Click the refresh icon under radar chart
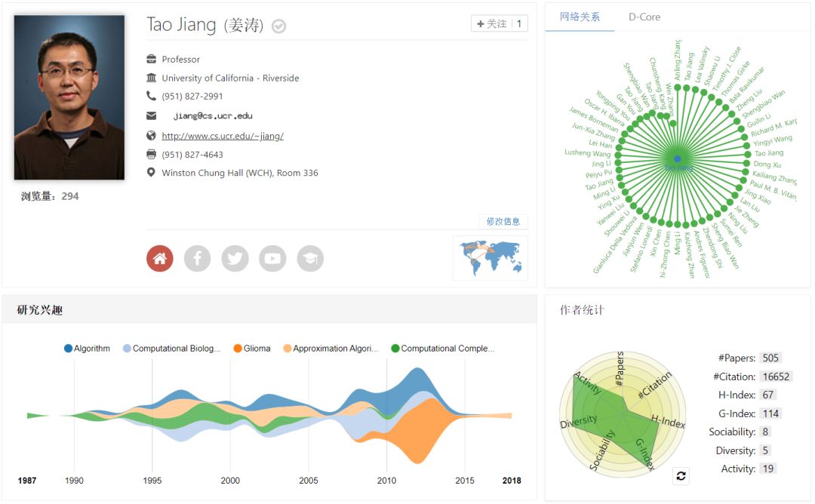 681,476
